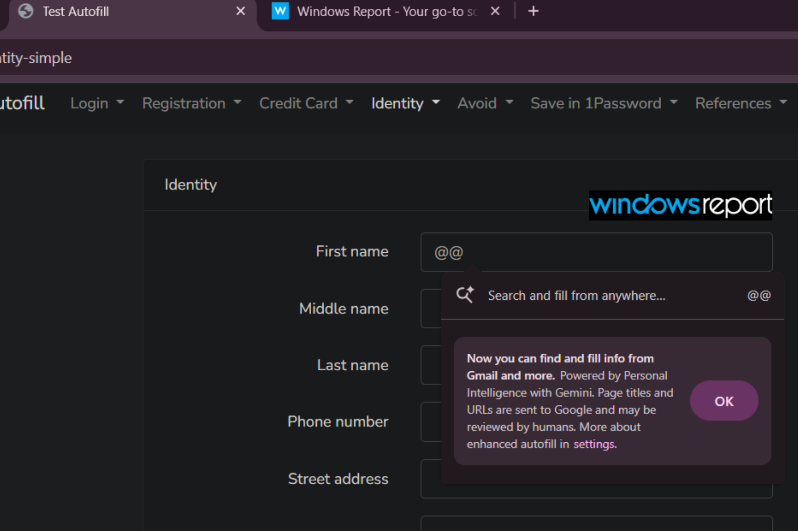Select Search and fill from anywhere option

613,296
